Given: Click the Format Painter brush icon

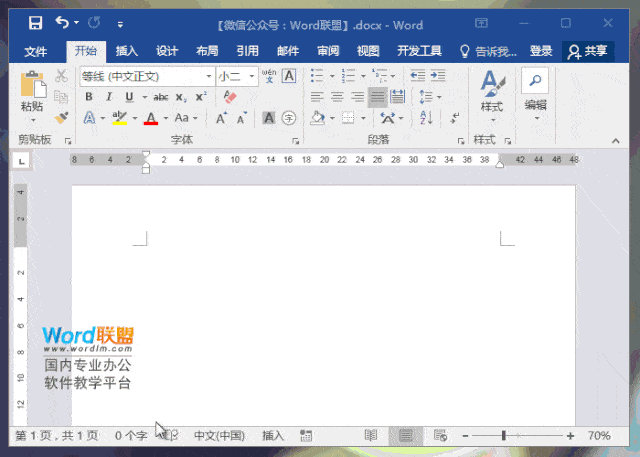Looking at the screenshot, I should point(62,118).
